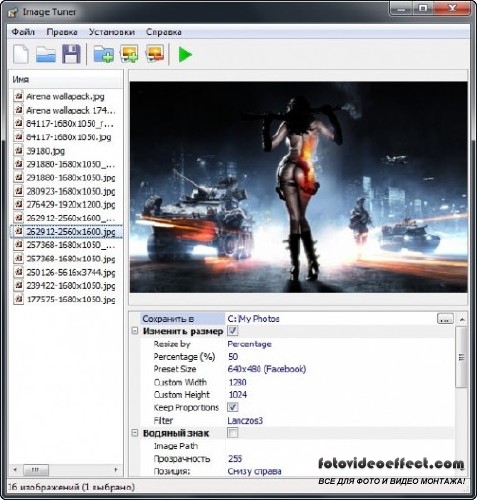Viewport: 477px width, 500px height.
Task: Enable the Водяный знак checkbox
Action: coord(232,433)
